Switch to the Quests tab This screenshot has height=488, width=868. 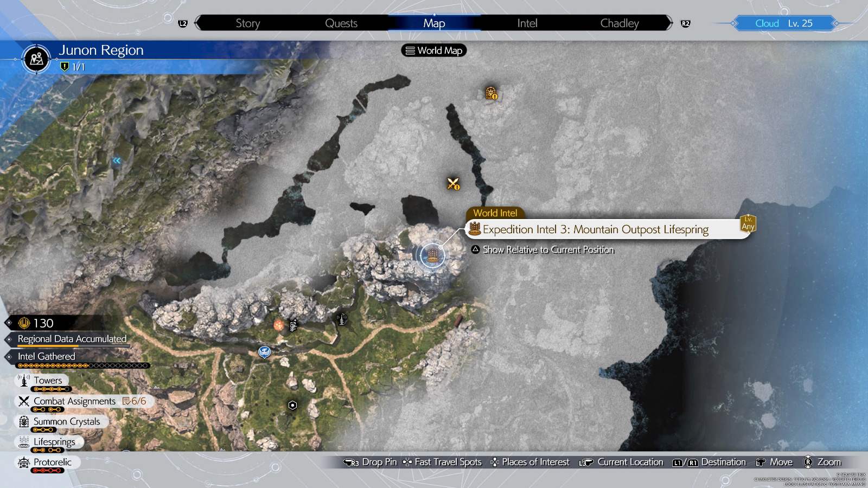pyautogui.click(x=341, y=23)
